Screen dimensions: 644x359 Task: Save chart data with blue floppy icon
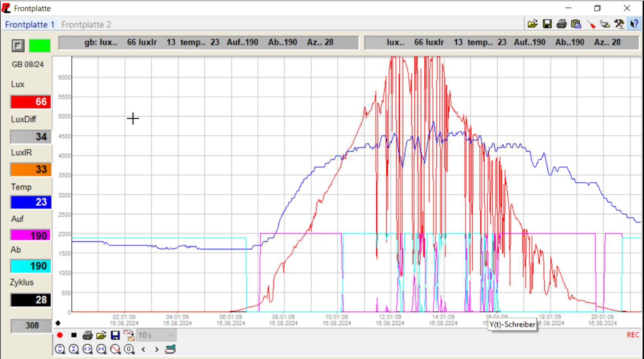(x=115, y=335)
